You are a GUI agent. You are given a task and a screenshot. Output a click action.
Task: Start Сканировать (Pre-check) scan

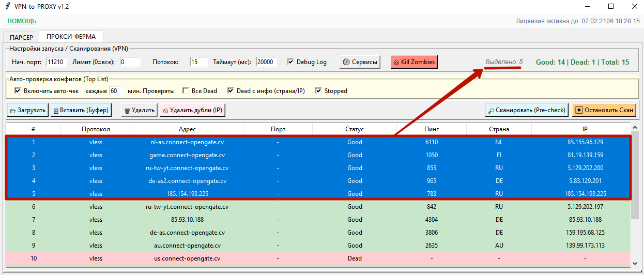tap(527, 110)
